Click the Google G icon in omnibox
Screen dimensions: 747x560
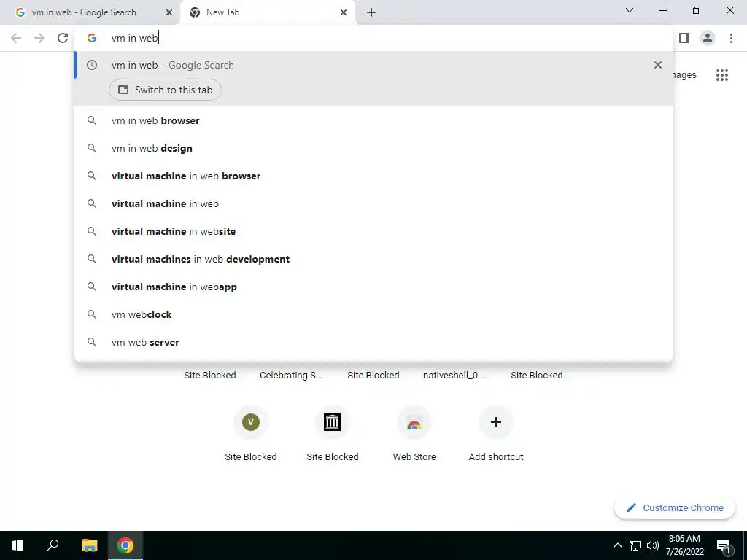(x=92, y=38)
